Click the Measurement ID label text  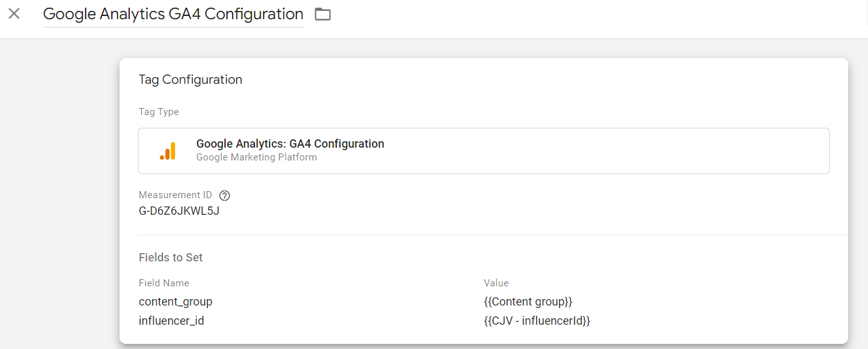175,195
